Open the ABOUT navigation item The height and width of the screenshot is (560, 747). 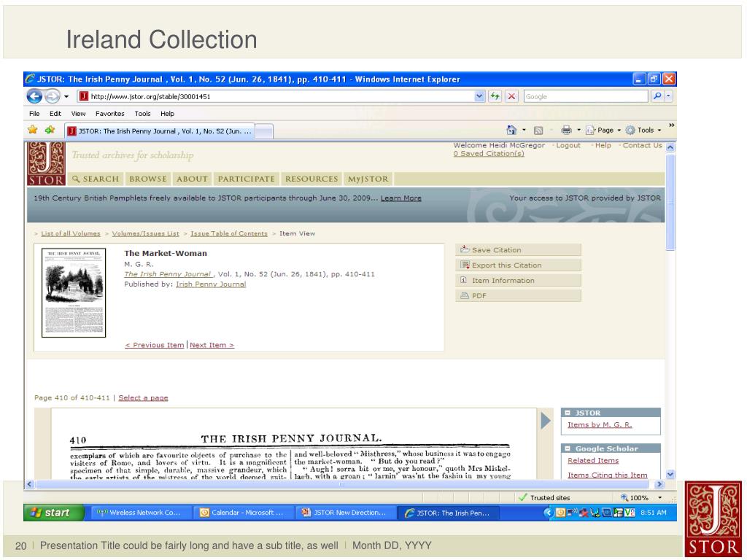coord(192,179)
